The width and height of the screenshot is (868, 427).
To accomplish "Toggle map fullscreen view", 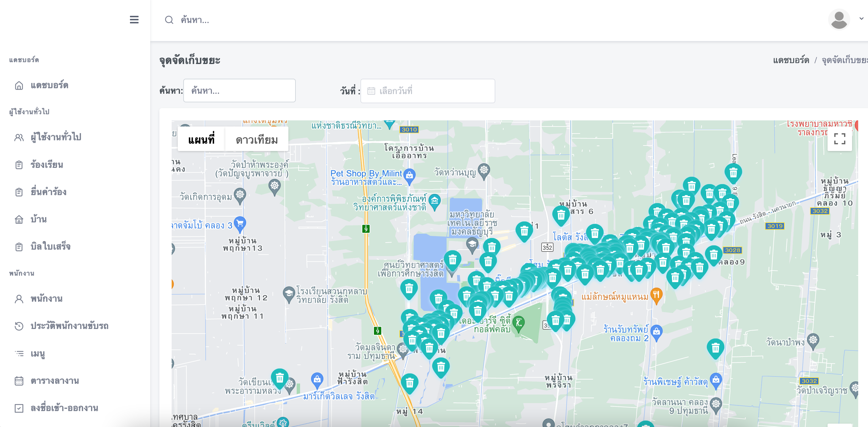I will tap(839, 138).
